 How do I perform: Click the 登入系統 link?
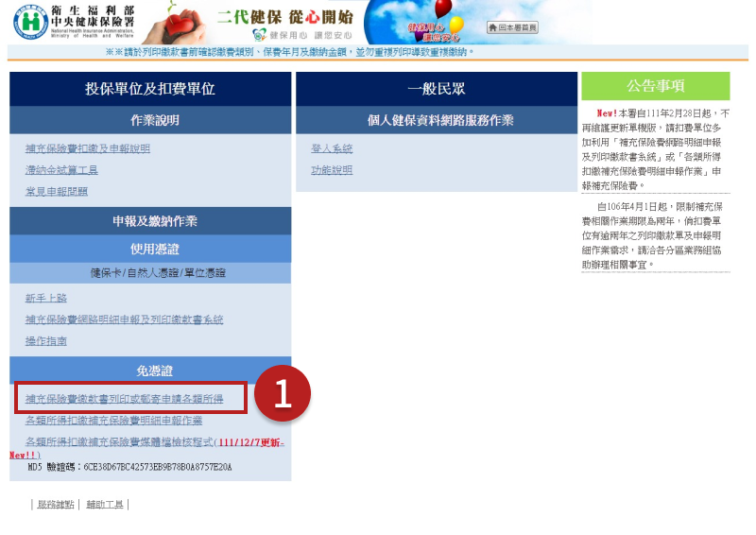(332, 148)
